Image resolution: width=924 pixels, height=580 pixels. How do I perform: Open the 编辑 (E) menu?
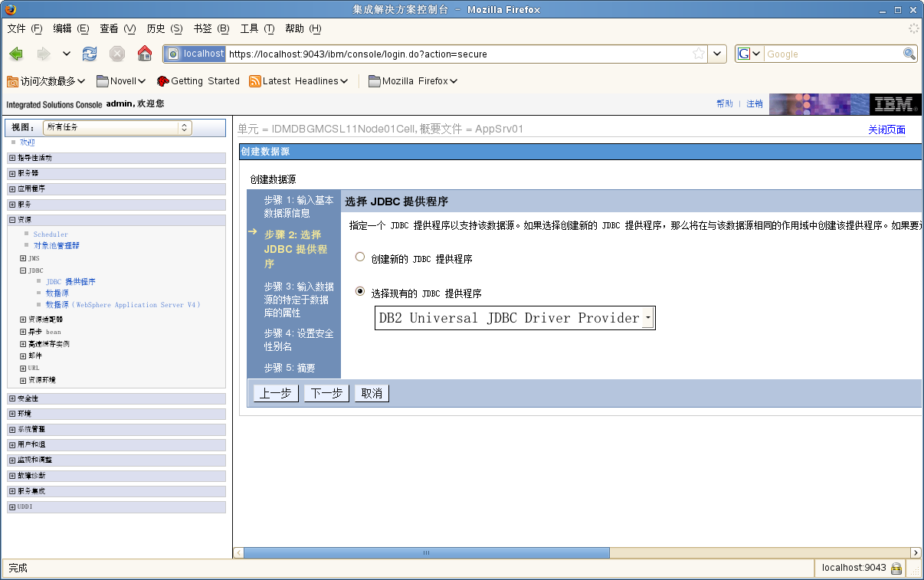coord(71,28)
